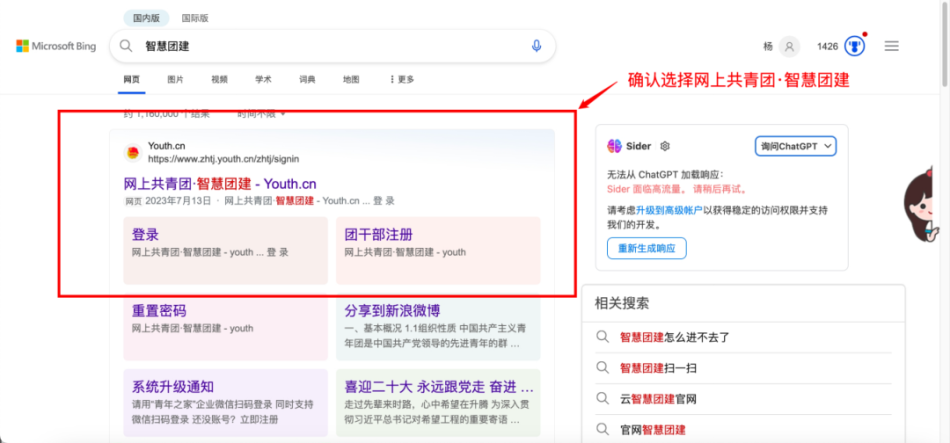The height and width of the screenshot is (443, 950).
Task: Expand the 更多 search categories menu
Action: (401, 79)
